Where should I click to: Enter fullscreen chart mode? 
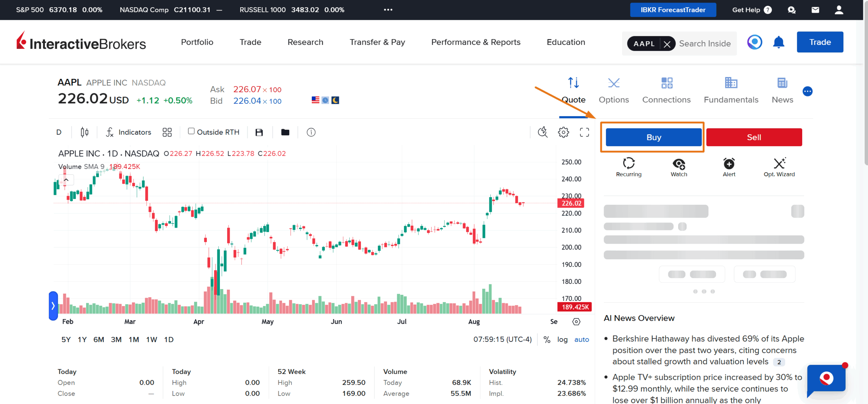click(x=584, y=132)
